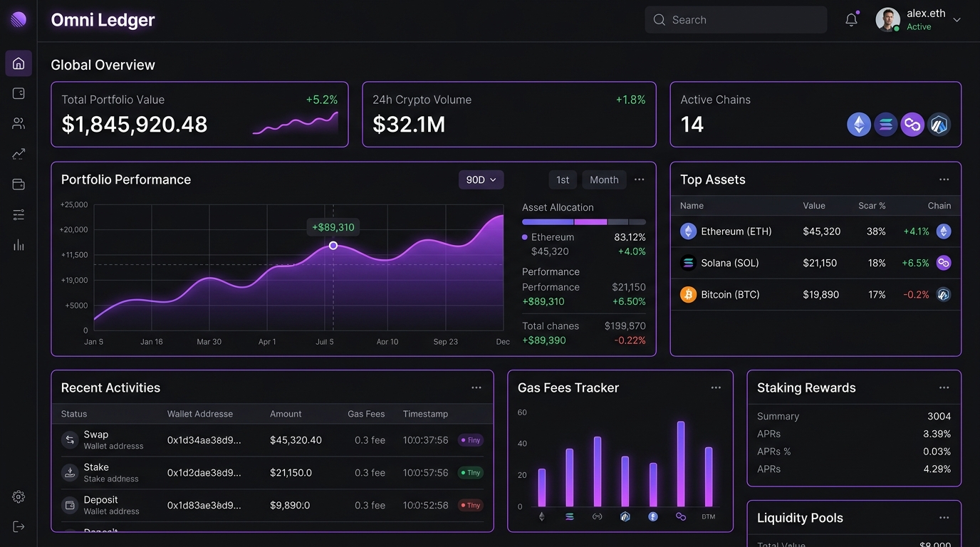The image size is (980, 547).
Task: Click wallet address 0x1d83ae38d9...
Action: 204,506
